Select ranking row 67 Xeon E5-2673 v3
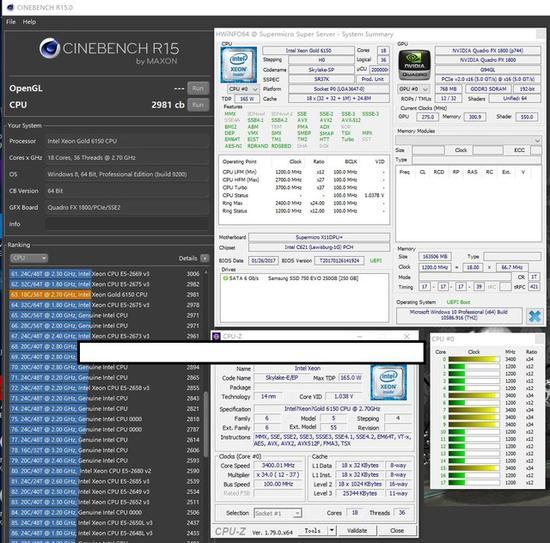The height and width of the screenshot is (543, 550). click(x=105, y=336)
